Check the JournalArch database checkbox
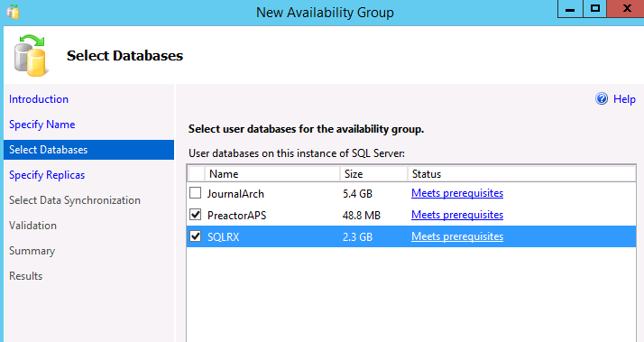This screenshot has height=342, width=644. pyautogui.click(x=196, y=193)
